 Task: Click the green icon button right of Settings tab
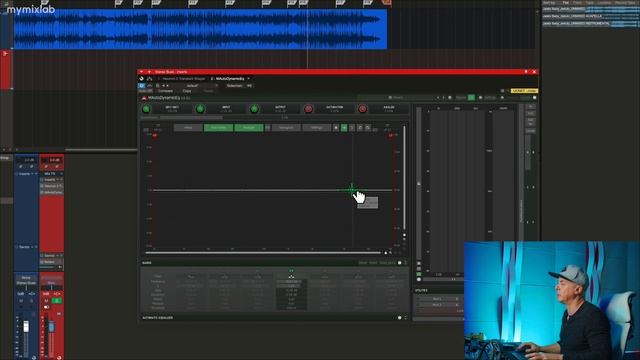click(344, 128)
